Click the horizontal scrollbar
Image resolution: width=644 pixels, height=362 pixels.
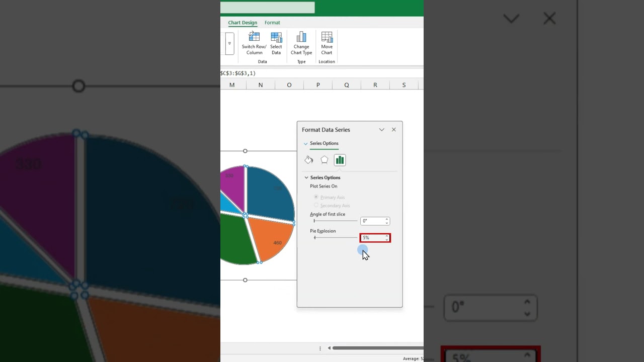pyautogui.click(x=377, y=348)
